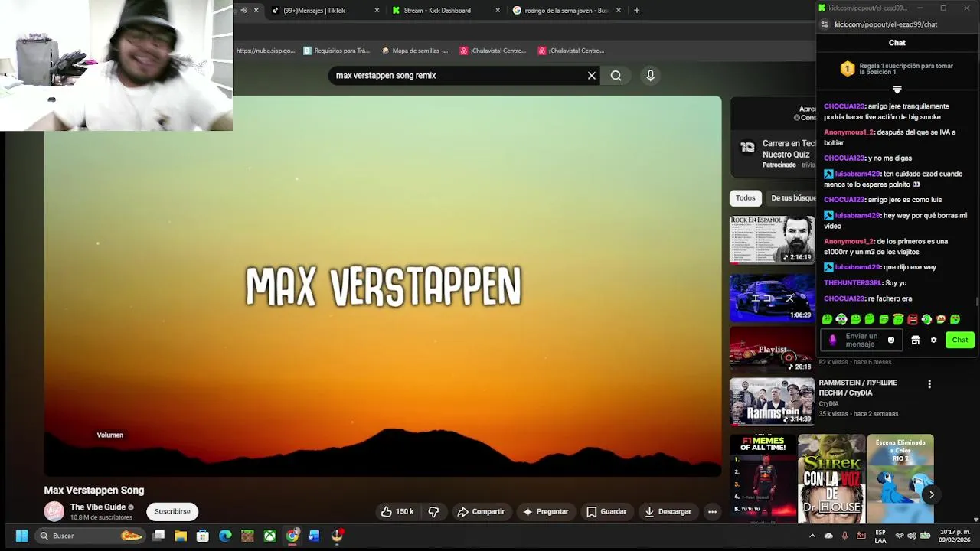The image size is (980, 551).
Task: Start voice search with the microphone icon
Action: [x=650, y=76]
